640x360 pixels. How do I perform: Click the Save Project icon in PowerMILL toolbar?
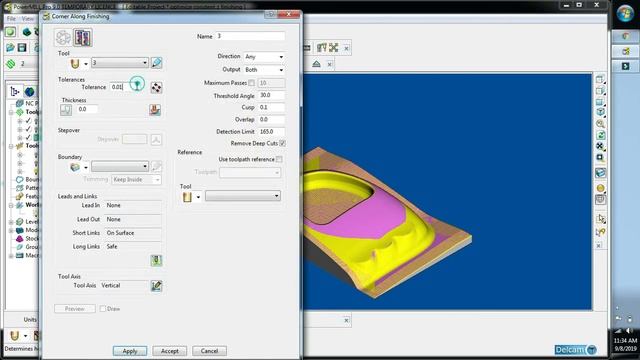click(22, 48)
